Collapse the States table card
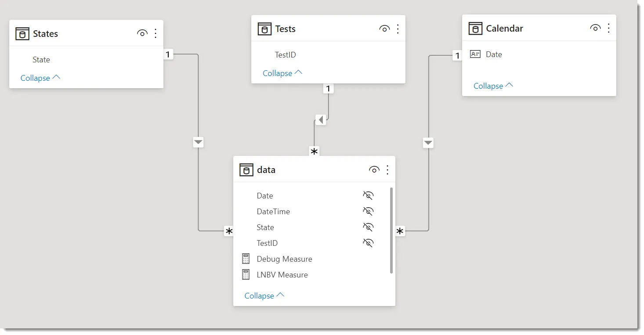644x335 pixels. point(40,78)
